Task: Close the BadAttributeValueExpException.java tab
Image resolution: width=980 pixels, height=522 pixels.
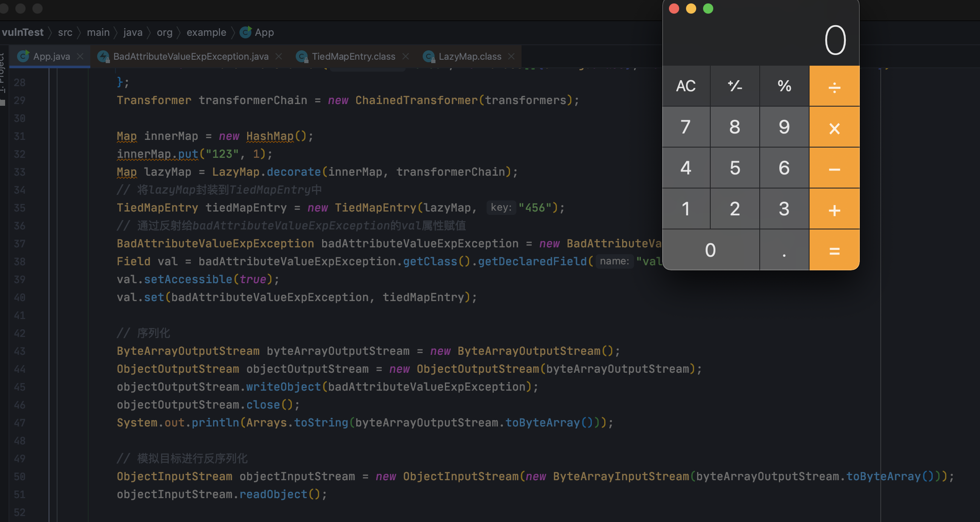Action: [279, 56]
